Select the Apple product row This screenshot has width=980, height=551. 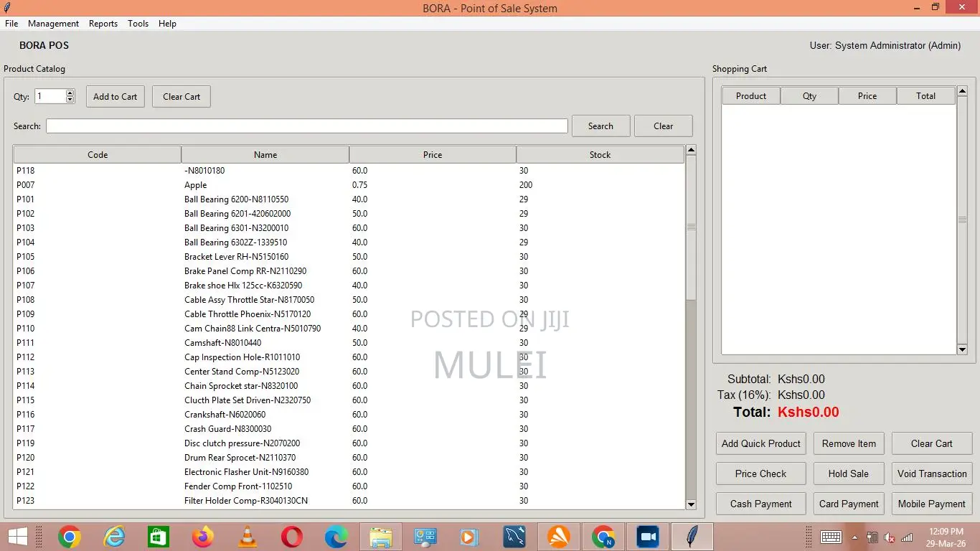(349, 185)
